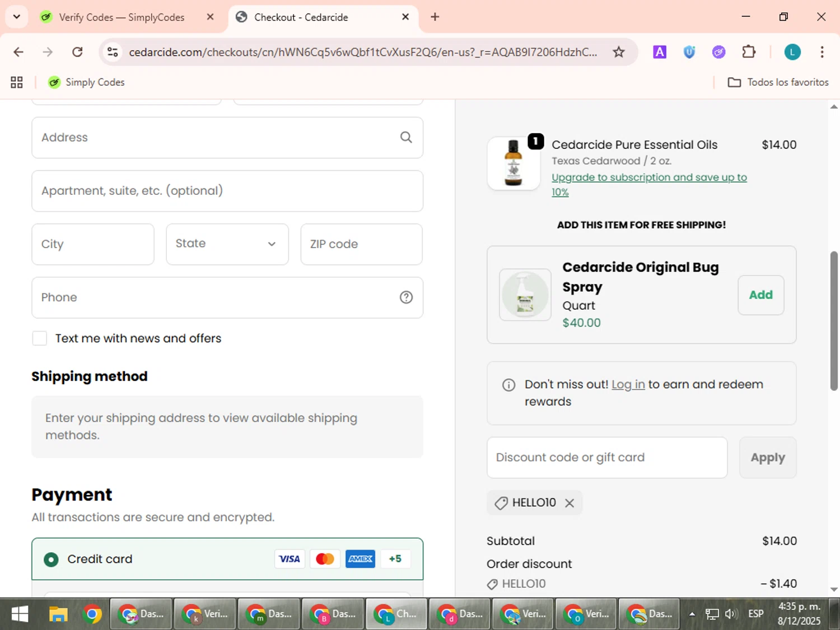Open File Explorer from the taskbar
840x630 pixels.
coord(58,614)
